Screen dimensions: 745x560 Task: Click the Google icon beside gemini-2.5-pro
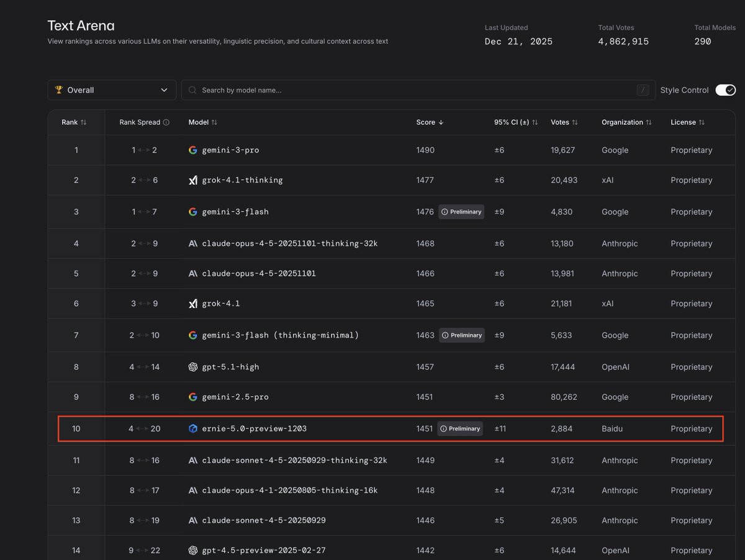pyautogui.click(x=193, y=397)
